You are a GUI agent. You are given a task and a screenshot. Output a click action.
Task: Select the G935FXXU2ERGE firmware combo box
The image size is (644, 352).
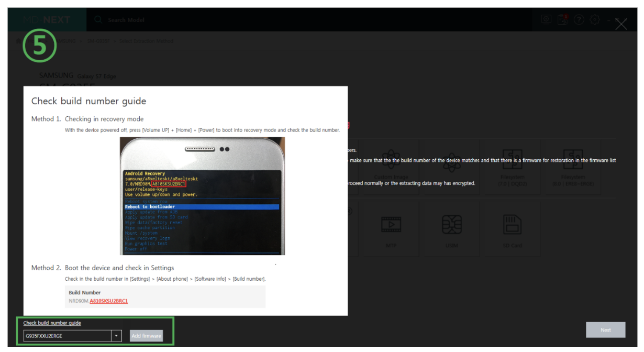coord(67,336)
